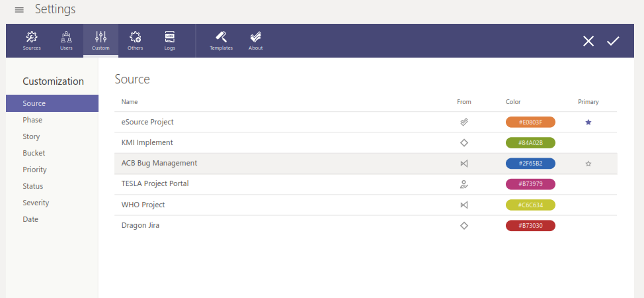Unset eSource Project as primary star
Viewport: 644px width, 298px height.
tap(588, 123)
